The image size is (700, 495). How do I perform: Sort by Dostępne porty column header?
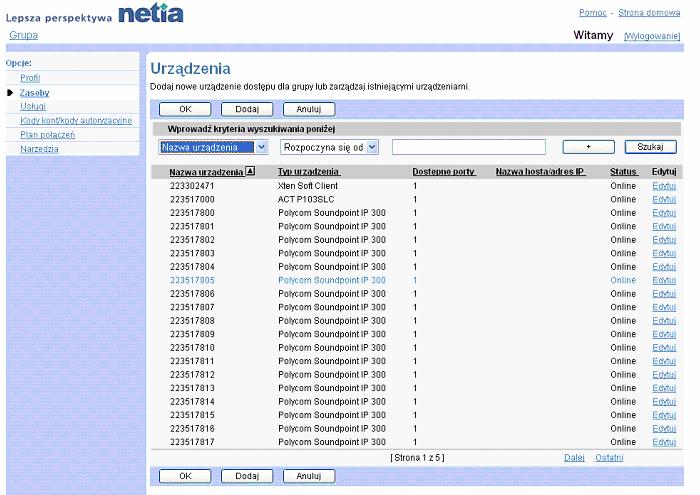[x=444, y=172]
